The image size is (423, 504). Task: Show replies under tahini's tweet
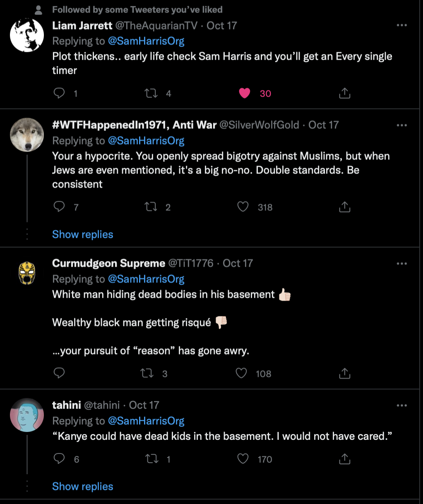tap(82, 487)
